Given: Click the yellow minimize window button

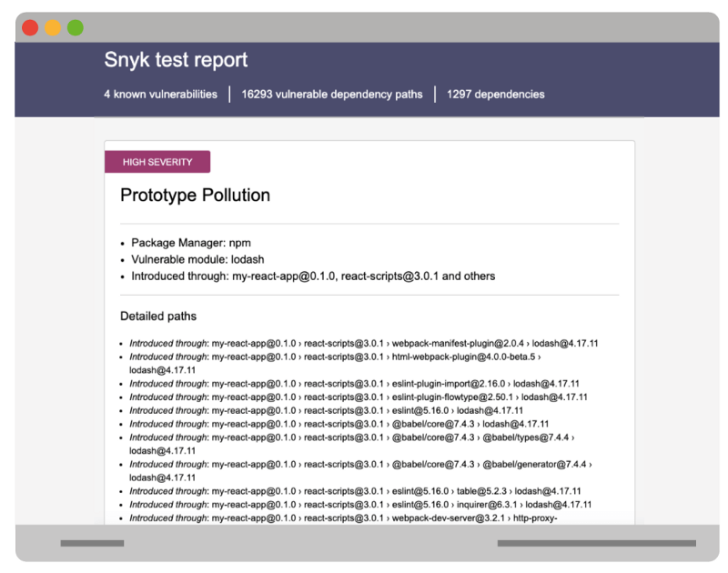Looking at the screenshot, I should click(53, 28).
